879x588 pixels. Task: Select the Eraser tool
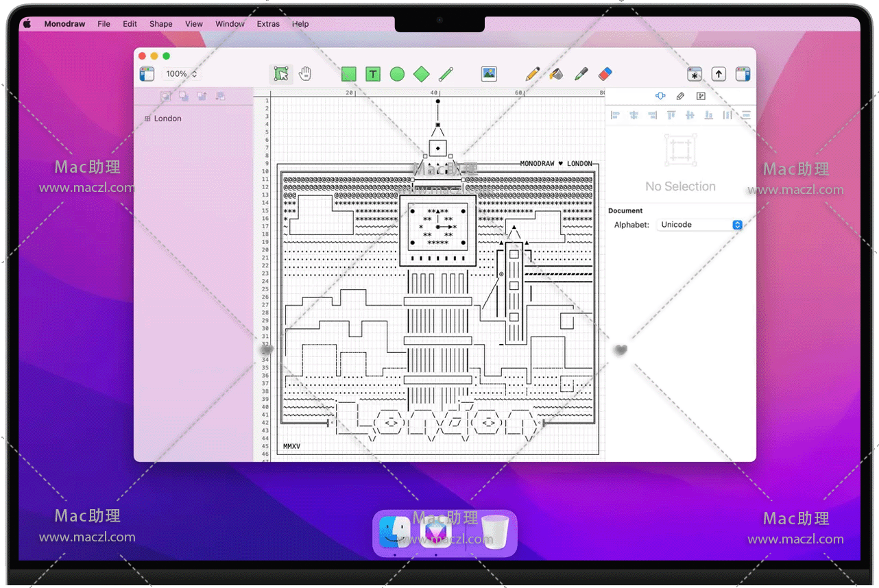pos(605,74)
